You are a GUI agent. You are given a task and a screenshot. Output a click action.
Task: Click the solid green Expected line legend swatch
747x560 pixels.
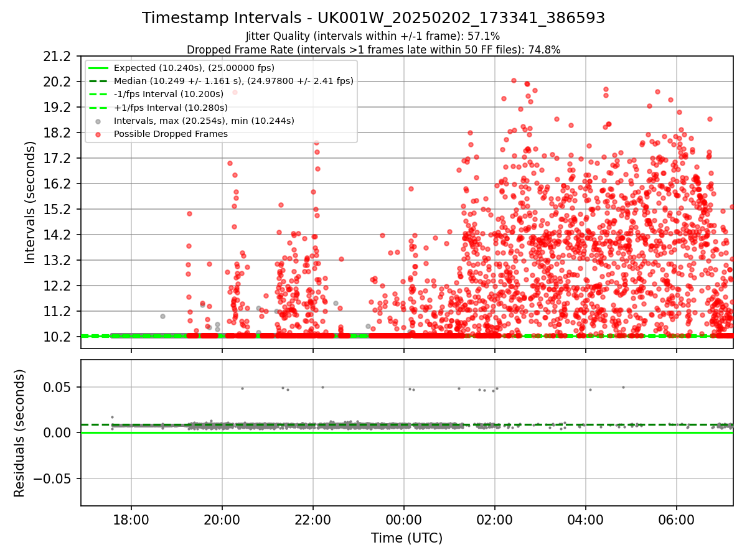coord(98,68)
